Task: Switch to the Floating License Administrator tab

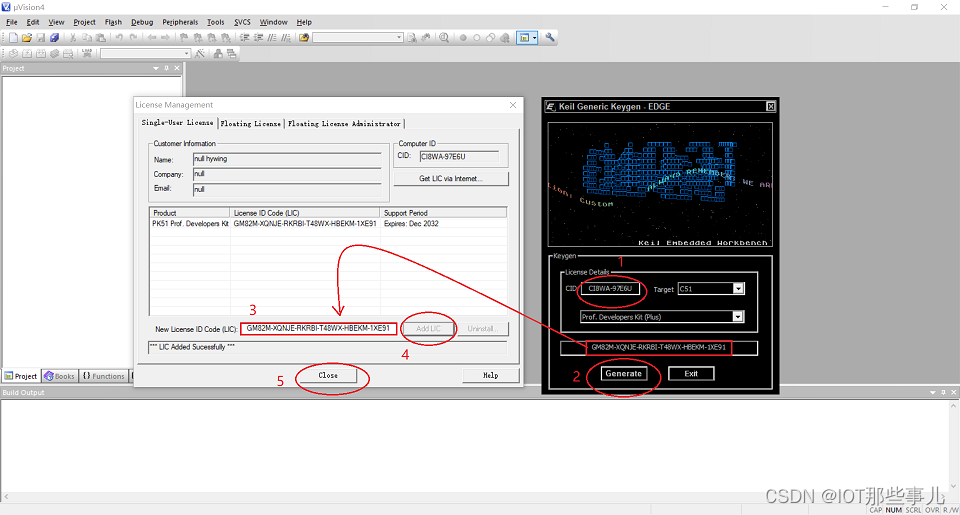Action: tap(344, 123)
